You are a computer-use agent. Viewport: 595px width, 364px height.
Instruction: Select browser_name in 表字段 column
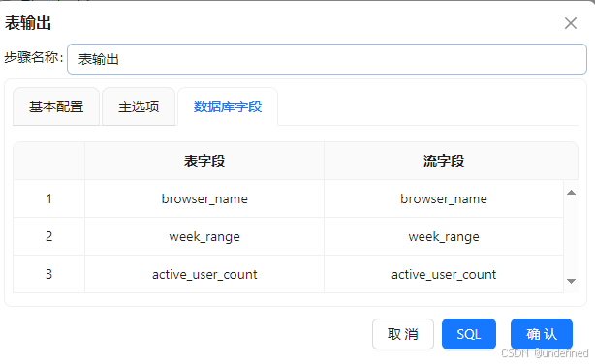204,198
